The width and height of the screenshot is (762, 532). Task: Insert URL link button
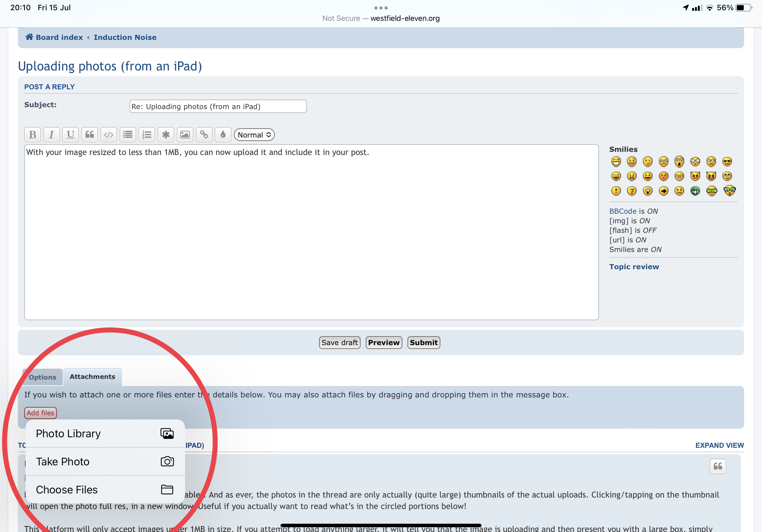point(204,135)
